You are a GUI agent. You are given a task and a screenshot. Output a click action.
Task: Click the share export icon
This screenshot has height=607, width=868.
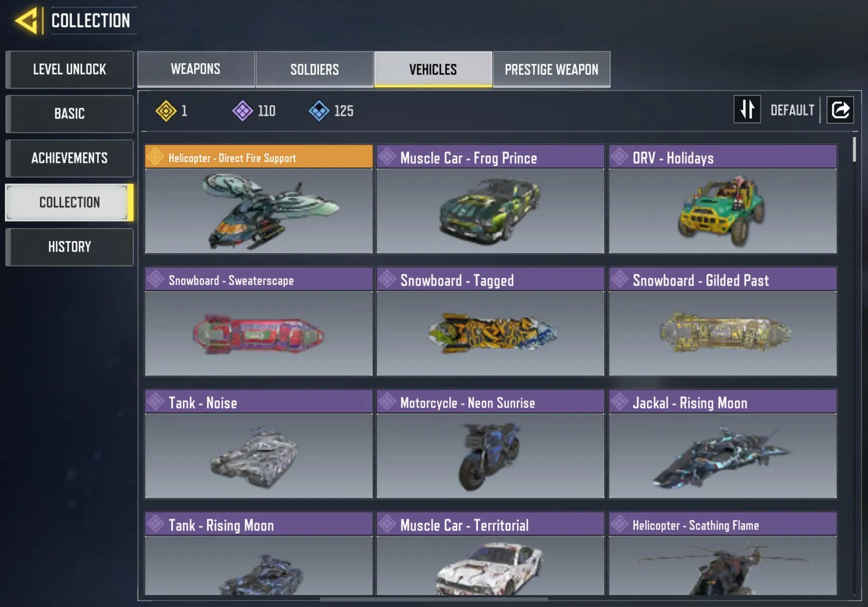coord(840,110)
